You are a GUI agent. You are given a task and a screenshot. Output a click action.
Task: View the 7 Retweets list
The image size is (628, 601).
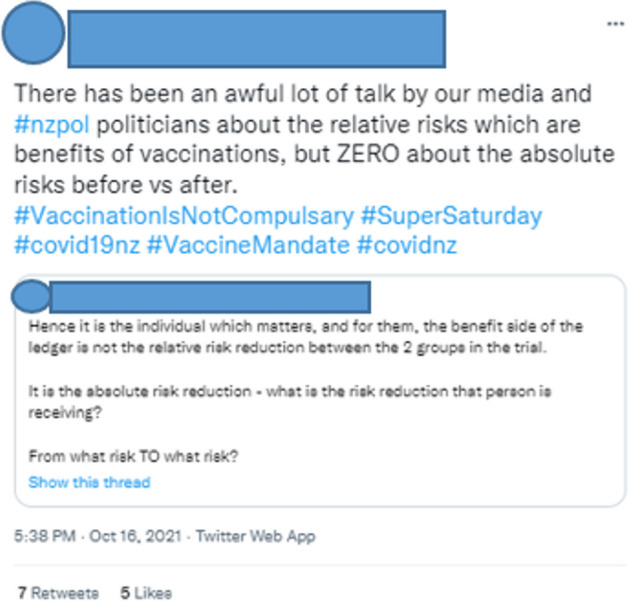[58, 593]
